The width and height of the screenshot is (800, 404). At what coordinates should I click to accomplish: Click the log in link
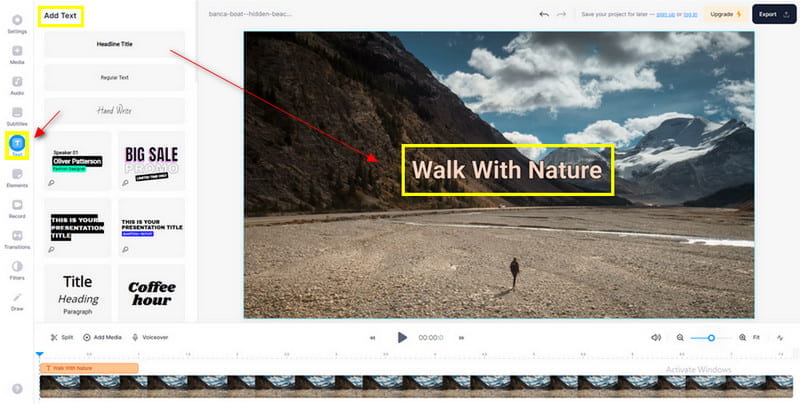(x=690, y=14)
